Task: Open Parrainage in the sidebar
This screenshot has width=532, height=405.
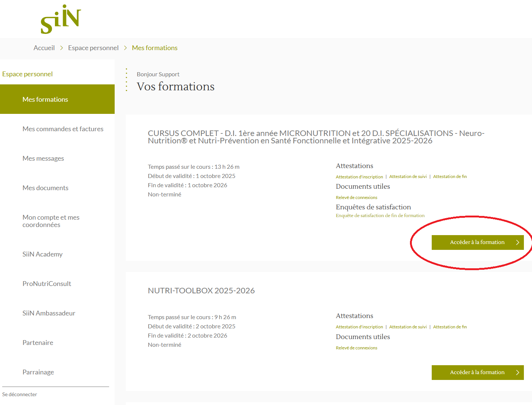Action: click(x=38, y=372)
